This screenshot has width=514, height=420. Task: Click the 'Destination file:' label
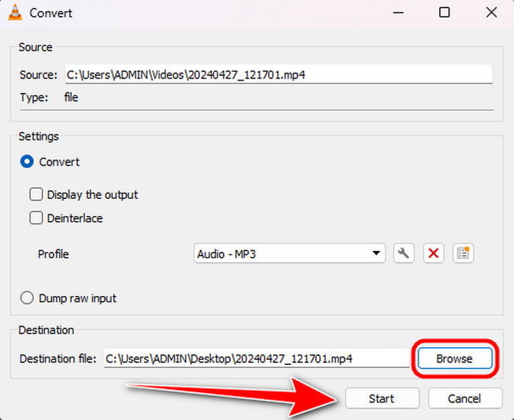point(58,358)
